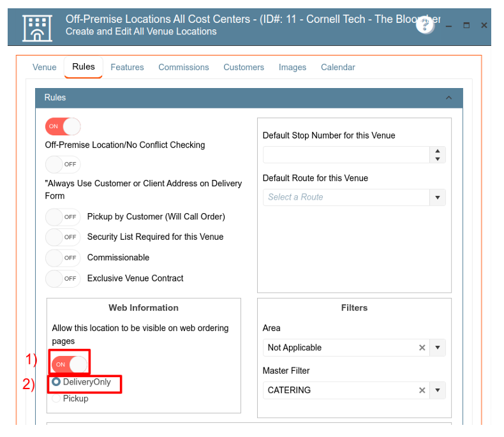The image size is (504, 437).
Task: Enable Exclusive Venue Contract toggle
Action: pyautogui.click(x=63, y=278)
